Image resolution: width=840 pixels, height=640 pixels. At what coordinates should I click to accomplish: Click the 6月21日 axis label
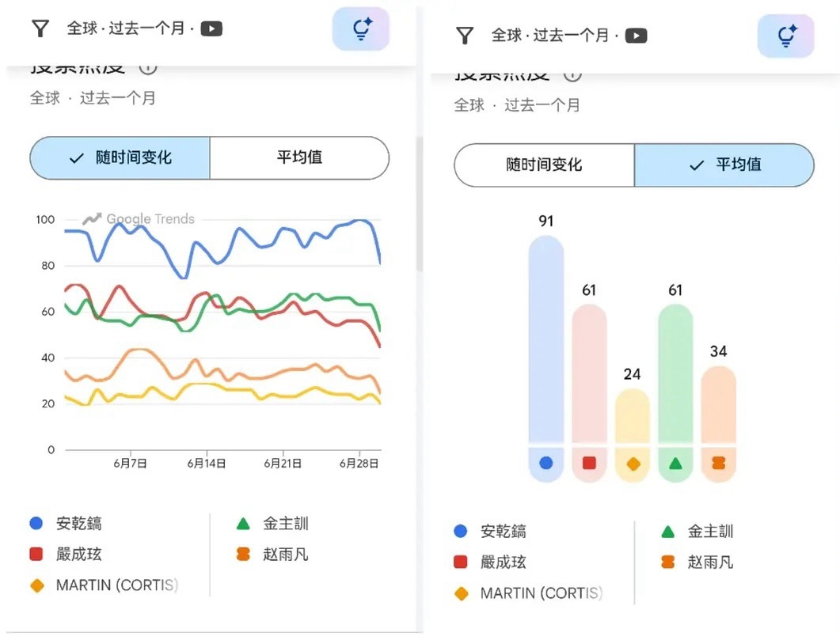coord(283,464)
